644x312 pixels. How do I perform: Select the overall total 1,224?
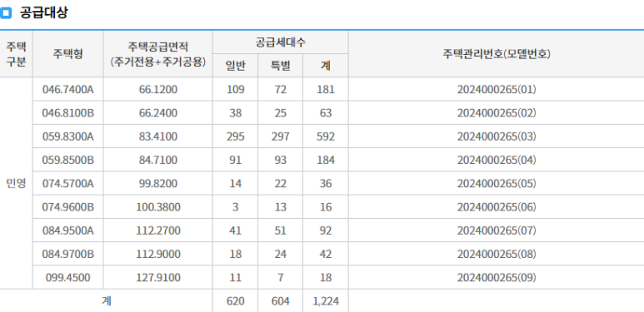tap(326, 301)
